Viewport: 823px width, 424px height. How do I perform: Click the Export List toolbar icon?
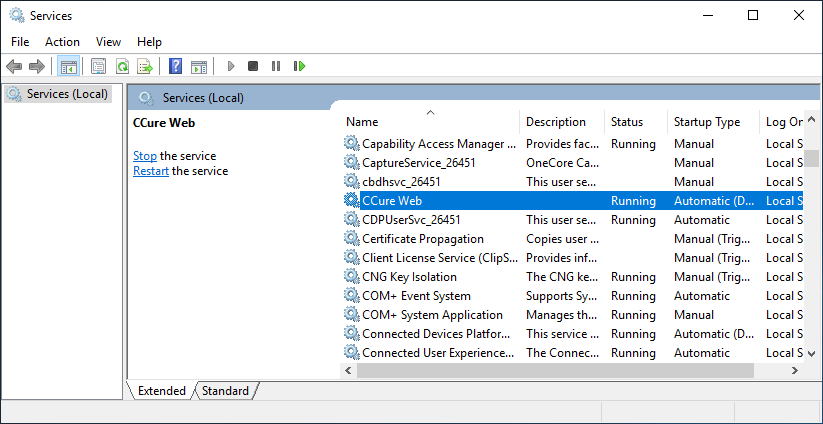(144, 66)
